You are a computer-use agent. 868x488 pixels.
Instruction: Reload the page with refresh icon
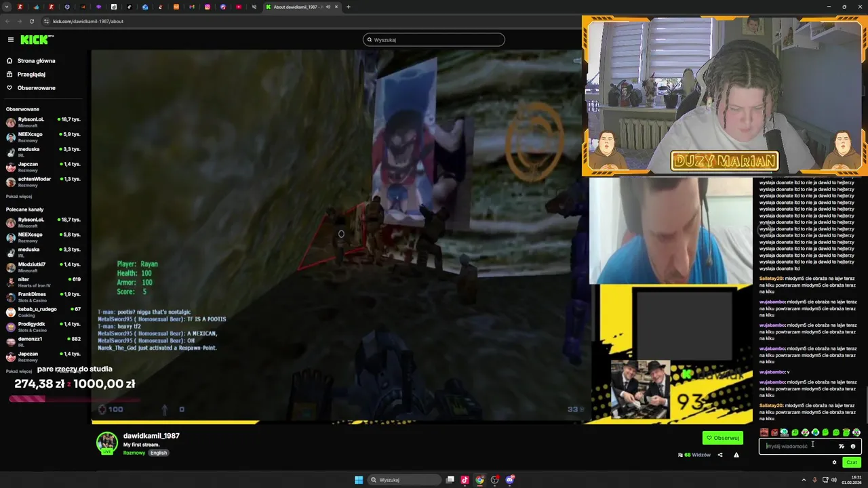[31, 21]
